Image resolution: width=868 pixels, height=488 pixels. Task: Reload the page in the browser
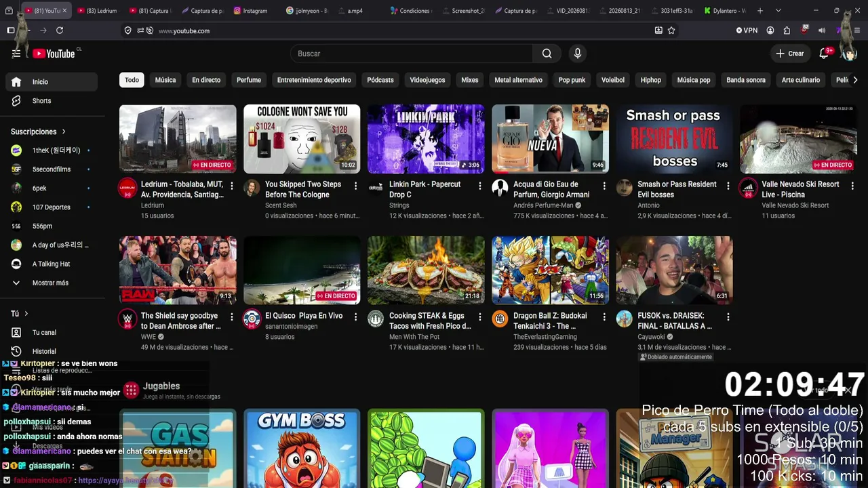coord(60,30)
